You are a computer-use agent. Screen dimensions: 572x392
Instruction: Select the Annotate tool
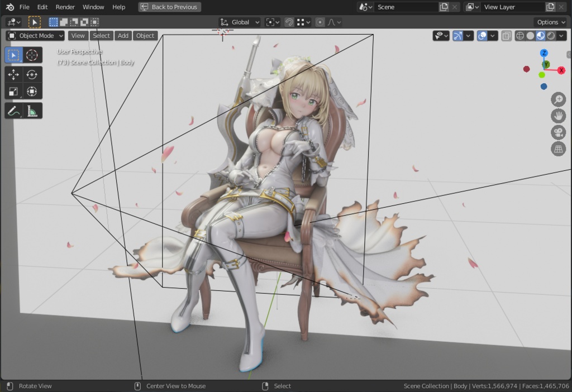[x=13, y=110]
